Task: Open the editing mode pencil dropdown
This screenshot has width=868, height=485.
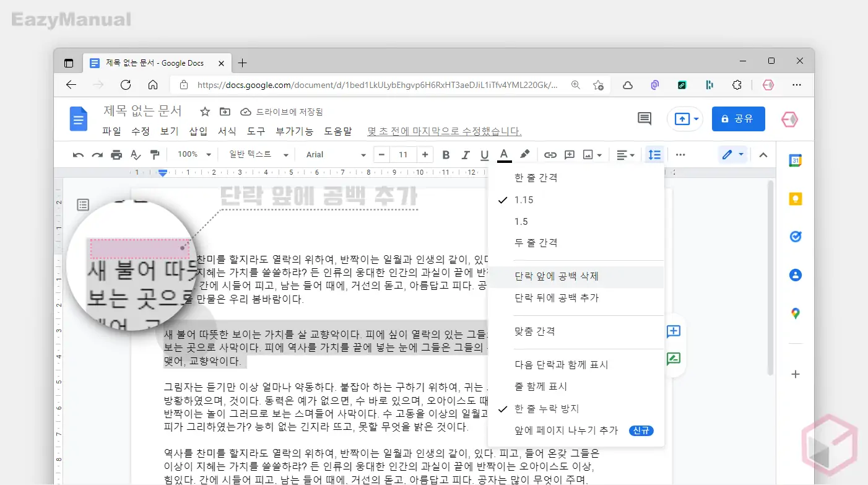Action: pyautogui.click(x=734, y=155)
